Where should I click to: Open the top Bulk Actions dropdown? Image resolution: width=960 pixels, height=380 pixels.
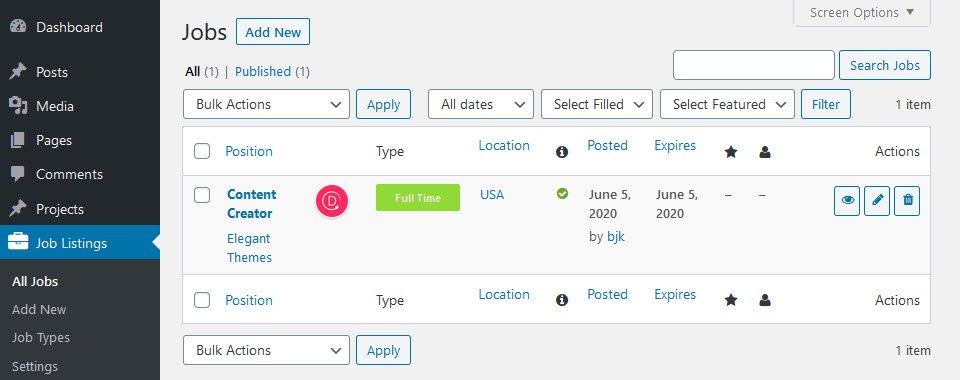(266, 104)
